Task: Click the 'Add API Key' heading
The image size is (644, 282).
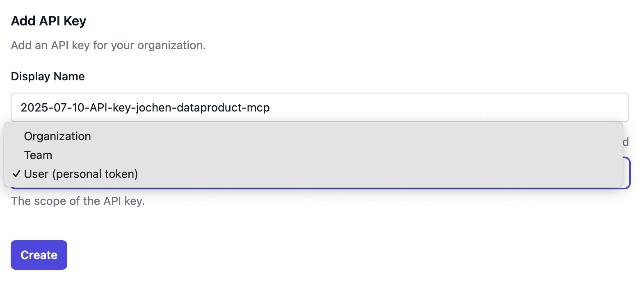Action: click(48, 21)
